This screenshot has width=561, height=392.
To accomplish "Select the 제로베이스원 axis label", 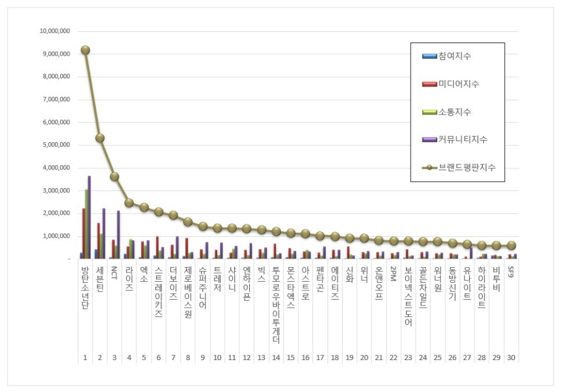I will pyautogui.click(x=188, y=292).
